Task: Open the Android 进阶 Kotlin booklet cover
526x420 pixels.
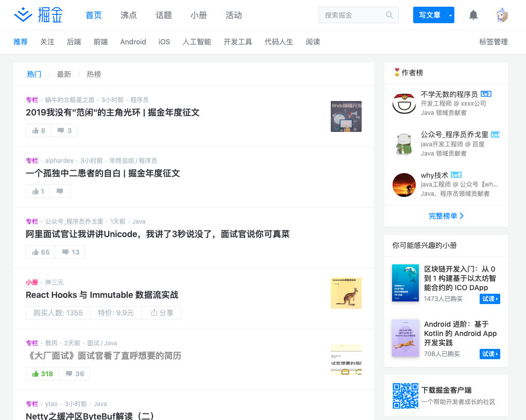Action: [405, 338]
